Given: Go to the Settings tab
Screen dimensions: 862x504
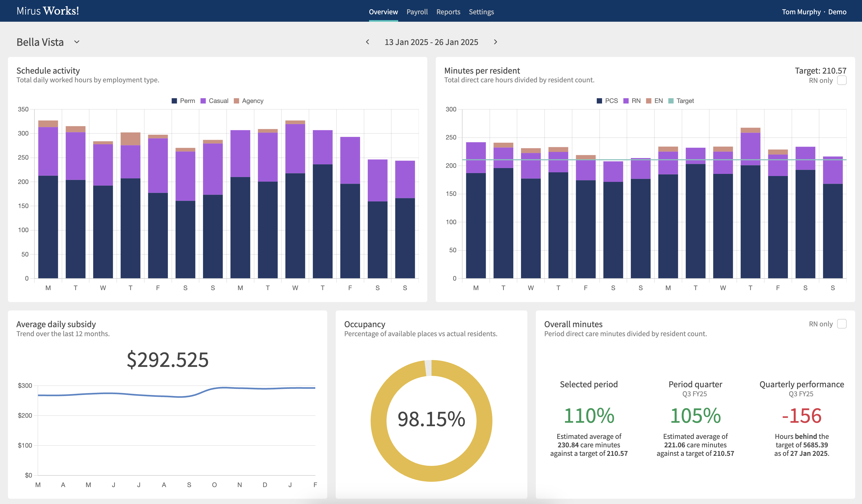Looking at the screenshot, I should [x=481, y=12].
